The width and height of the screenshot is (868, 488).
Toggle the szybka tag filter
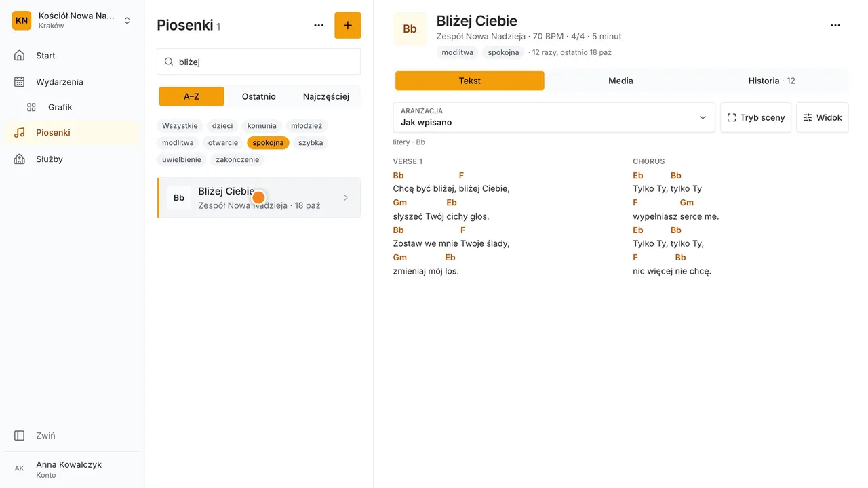[x=311, y=142]
